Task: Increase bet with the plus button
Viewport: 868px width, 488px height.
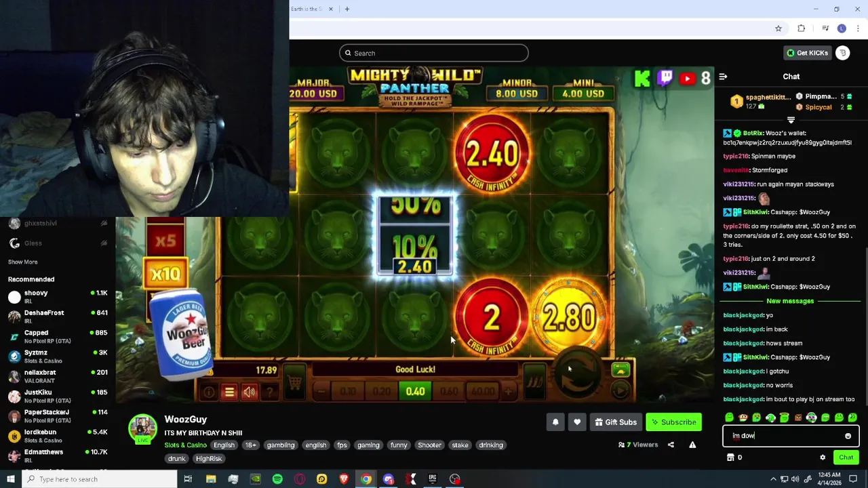Action: [508, 392]
